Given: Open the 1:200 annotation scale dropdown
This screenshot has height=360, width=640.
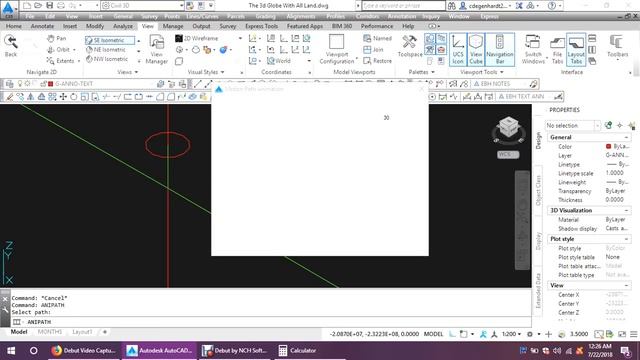Looking at the screenshot, I should [511, 334].
